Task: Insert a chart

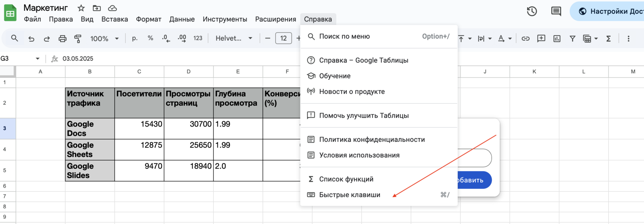Action: tap(557, 38)
